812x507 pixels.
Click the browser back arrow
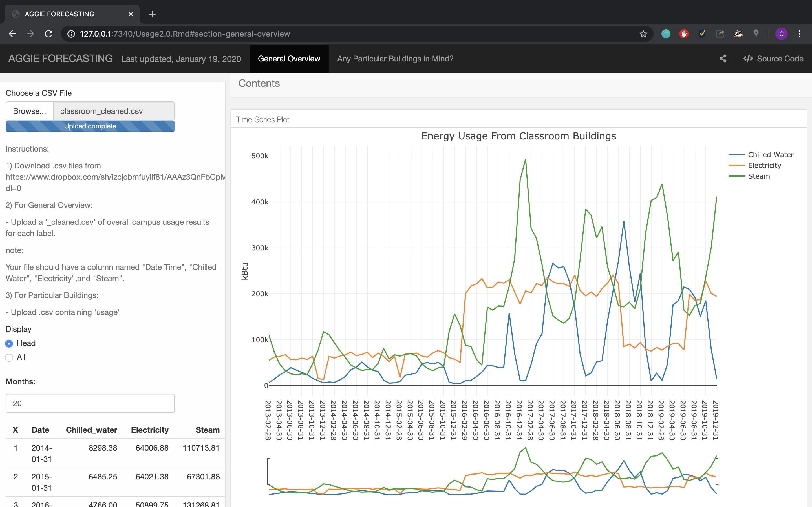[12, 34]
